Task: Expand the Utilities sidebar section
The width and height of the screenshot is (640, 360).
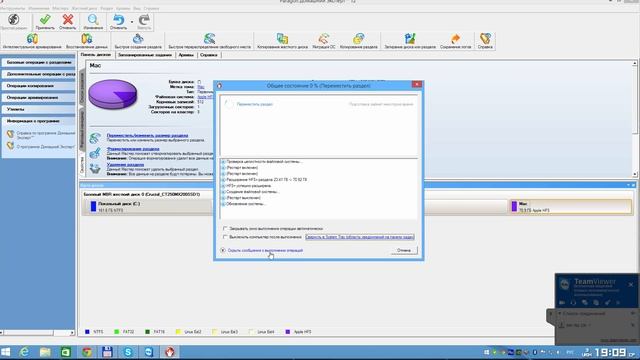Action: (38, 109)
